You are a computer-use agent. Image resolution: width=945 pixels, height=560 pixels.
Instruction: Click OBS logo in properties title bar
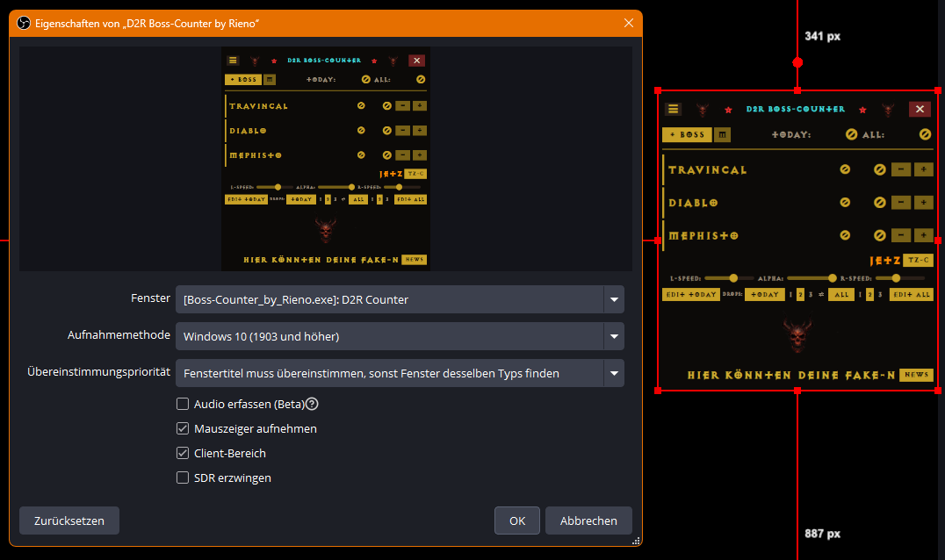point(24,24)
